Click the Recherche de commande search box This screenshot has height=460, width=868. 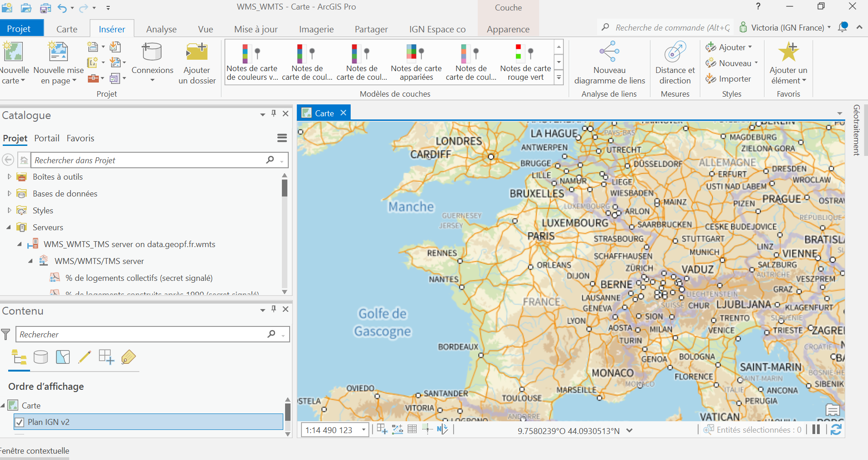pyautogui.click(x=666, y=27)
